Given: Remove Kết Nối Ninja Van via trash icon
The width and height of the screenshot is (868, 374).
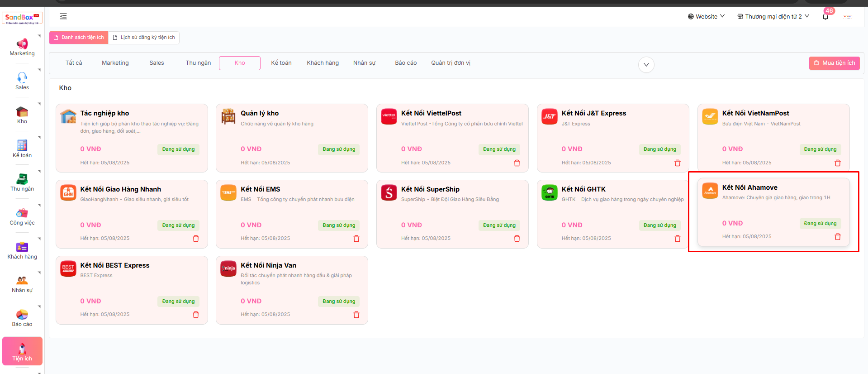Looking at the screenshot, I should pos(356,315).
